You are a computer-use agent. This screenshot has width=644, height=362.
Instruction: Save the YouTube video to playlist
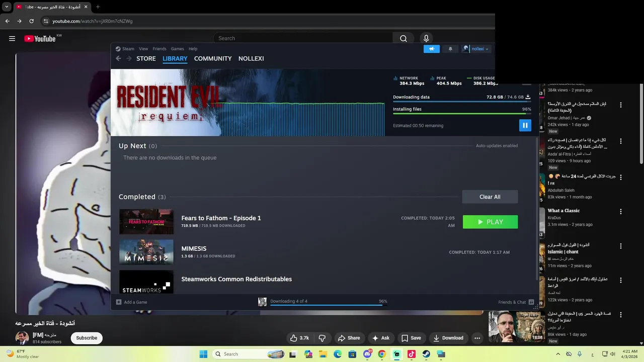[411, 338]
